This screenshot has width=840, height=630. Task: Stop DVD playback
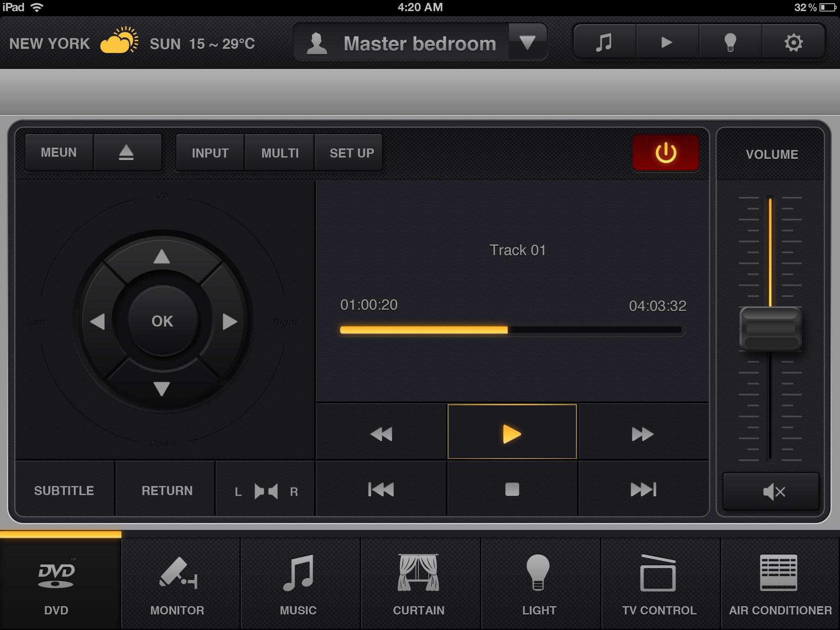pos(512,489)
